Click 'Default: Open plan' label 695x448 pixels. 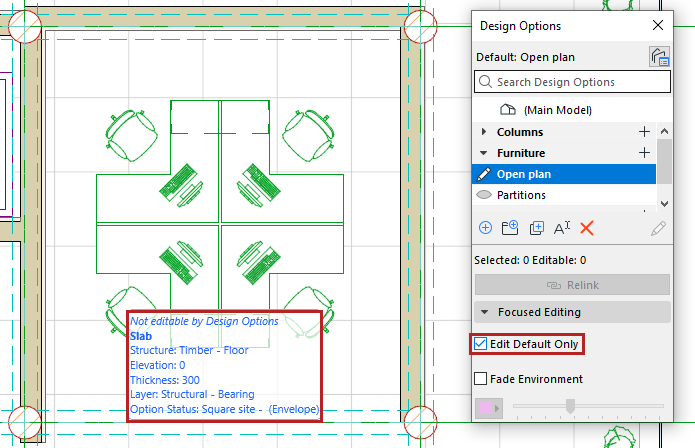525,57
